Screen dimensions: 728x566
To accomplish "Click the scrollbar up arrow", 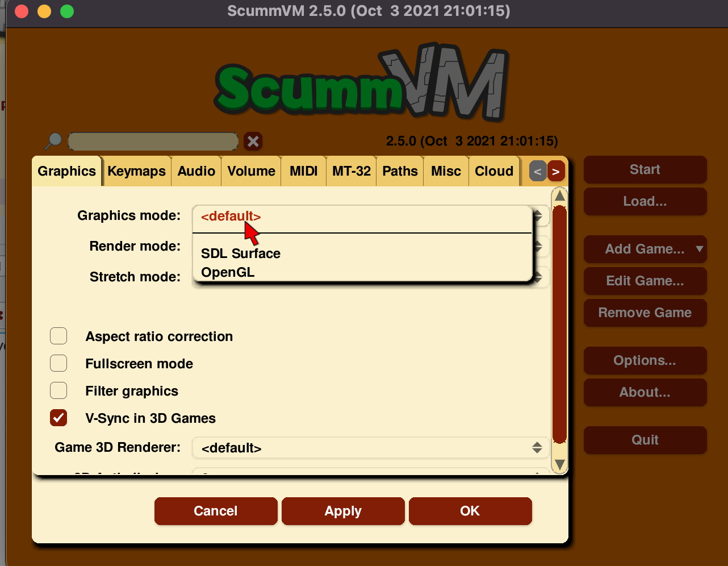I will pyautogui.click(x=560, y=196).
